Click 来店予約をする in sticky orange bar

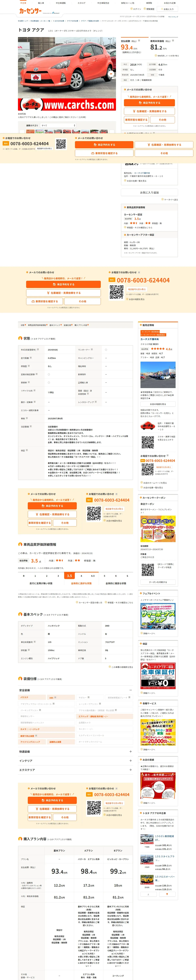coord(104,145)
